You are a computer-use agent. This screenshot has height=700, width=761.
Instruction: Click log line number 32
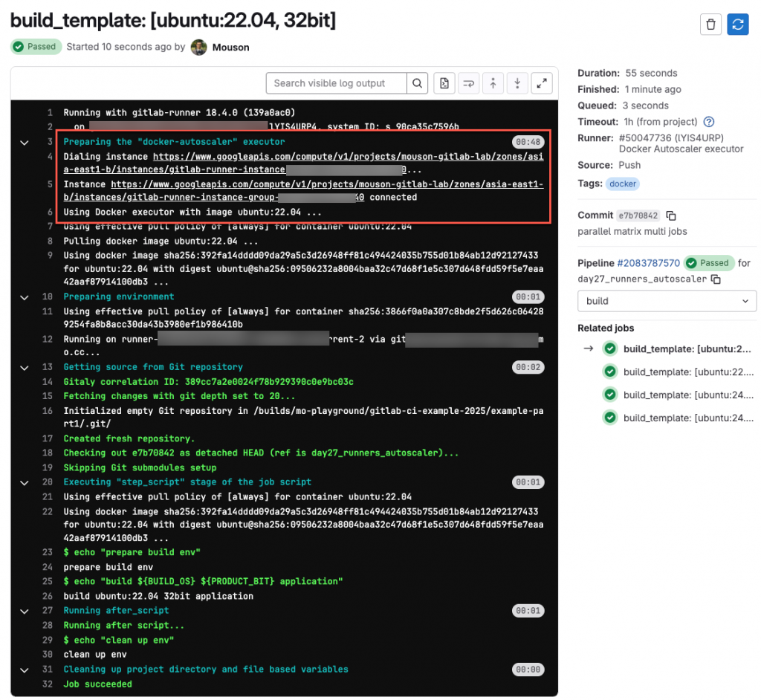47,684
